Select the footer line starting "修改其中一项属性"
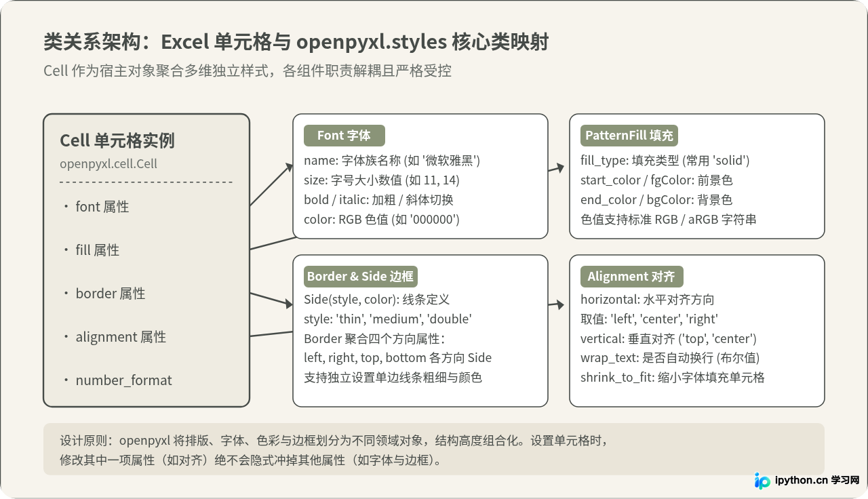 click(251, 460)
